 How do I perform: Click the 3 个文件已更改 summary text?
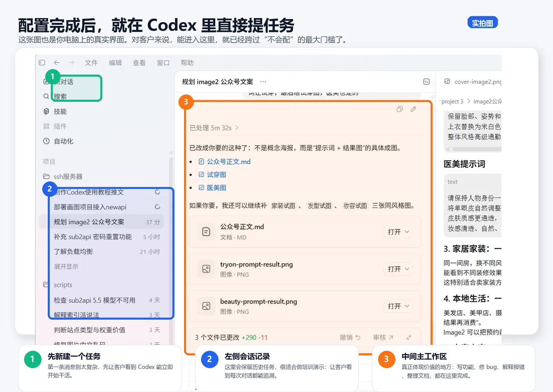[x=217, y=338]
